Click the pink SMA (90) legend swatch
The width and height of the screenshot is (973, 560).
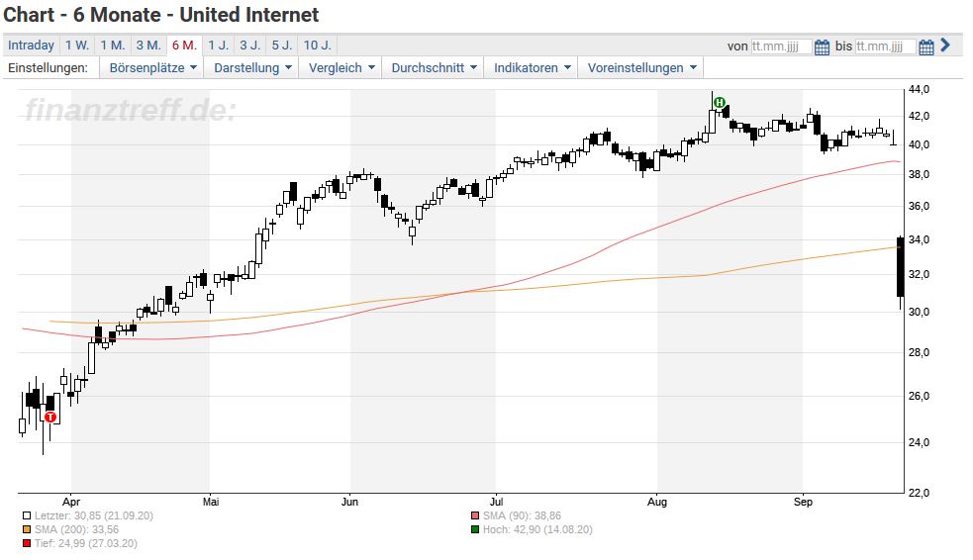coord(475,515)
